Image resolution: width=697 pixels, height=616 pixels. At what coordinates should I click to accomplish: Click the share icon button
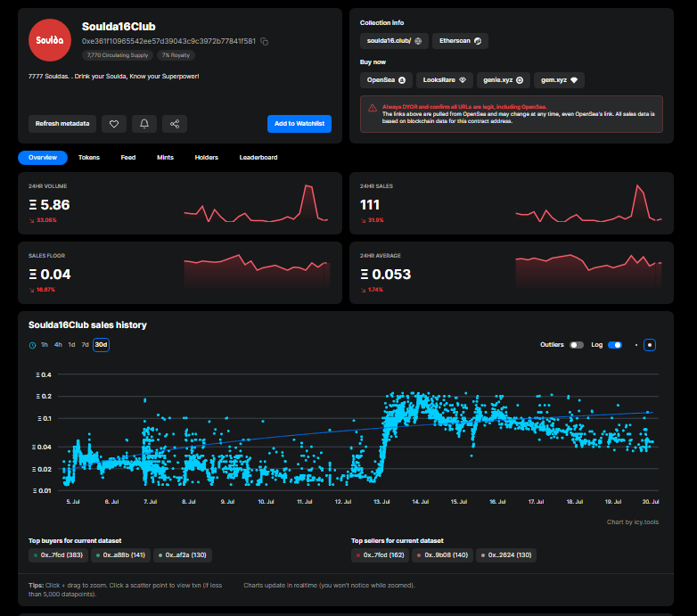[x=175, y=124]
